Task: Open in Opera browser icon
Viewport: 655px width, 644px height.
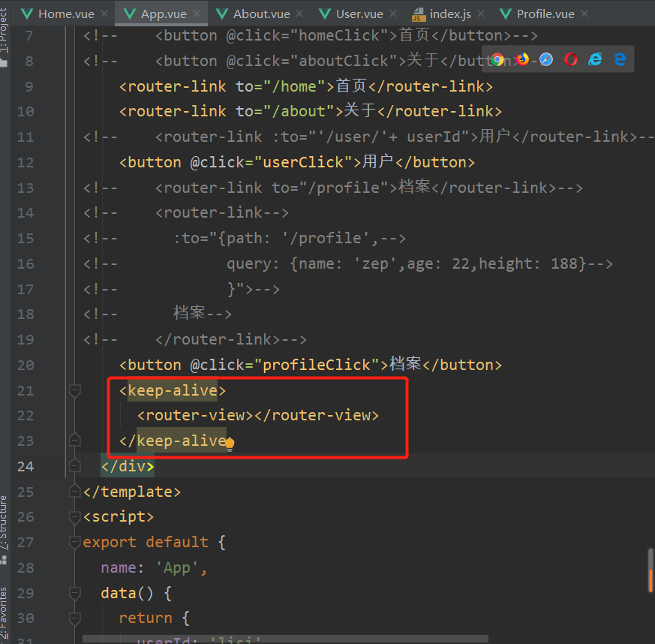Action: tap(571, 60)
